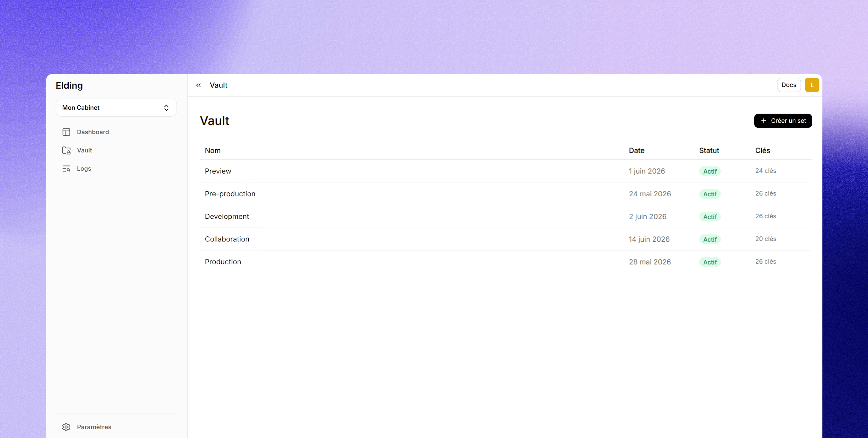This screenshot has width=868, height=438.
Task: Click the large Vault page heading
Action: pyautogui.click(x=215, y=121)
